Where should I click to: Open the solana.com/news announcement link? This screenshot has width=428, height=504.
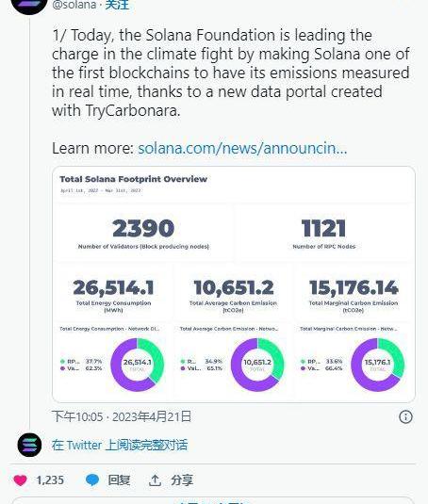point(242,149)
